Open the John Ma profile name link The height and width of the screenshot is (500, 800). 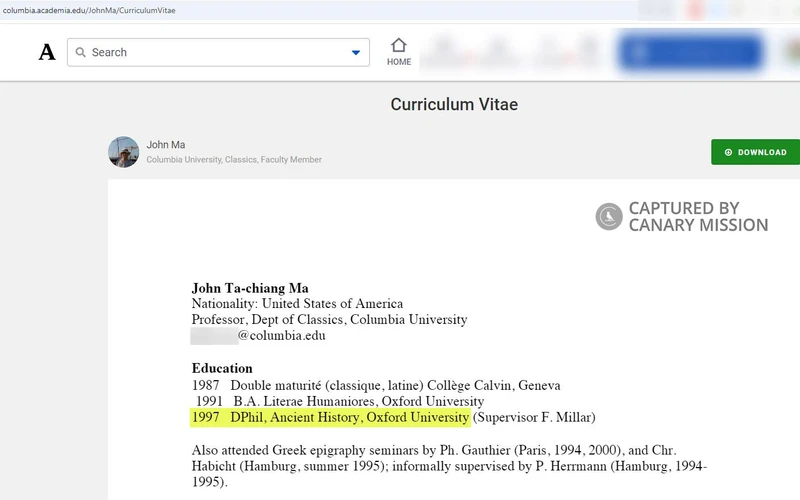pyautogui.click(x=165, y=145)
